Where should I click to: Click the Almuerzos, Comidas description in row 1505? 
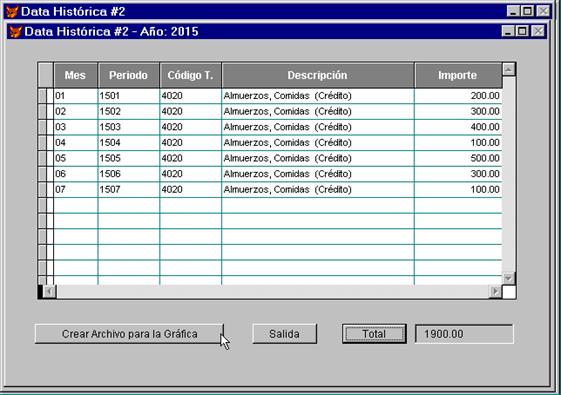click(x=318, y=158)
